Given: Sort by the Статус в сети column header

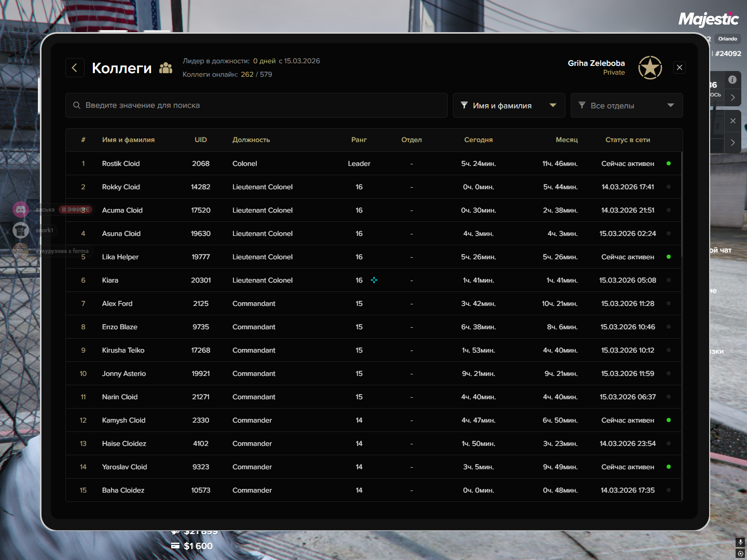Looking at the screenshot, I should click(x=628, y=140).
